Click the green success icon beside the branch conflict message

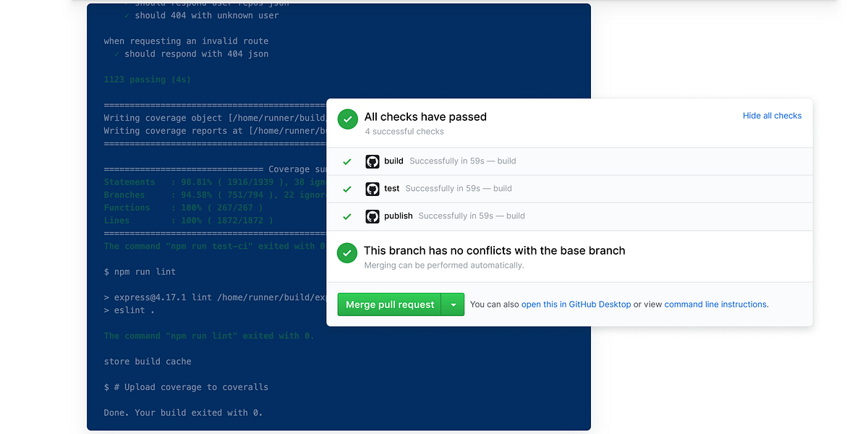pos(347,253)
